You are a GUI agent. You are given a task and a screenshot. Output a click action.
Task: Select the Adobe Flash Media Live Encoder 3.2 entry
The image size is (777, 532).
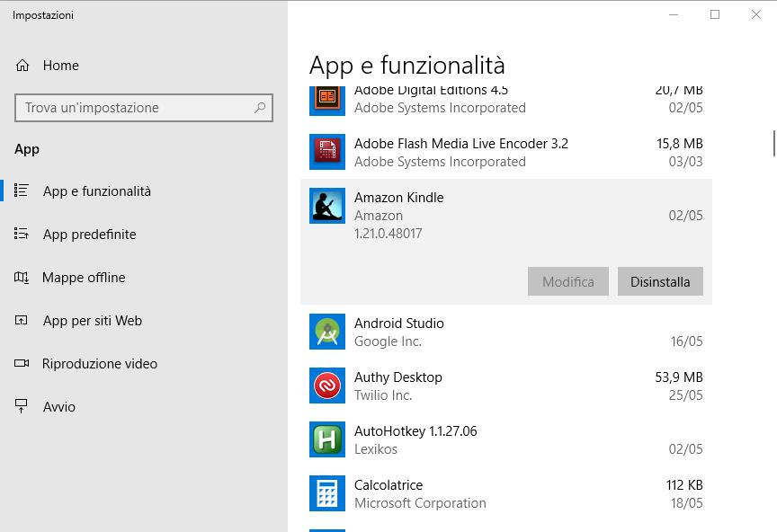point(506,152)
